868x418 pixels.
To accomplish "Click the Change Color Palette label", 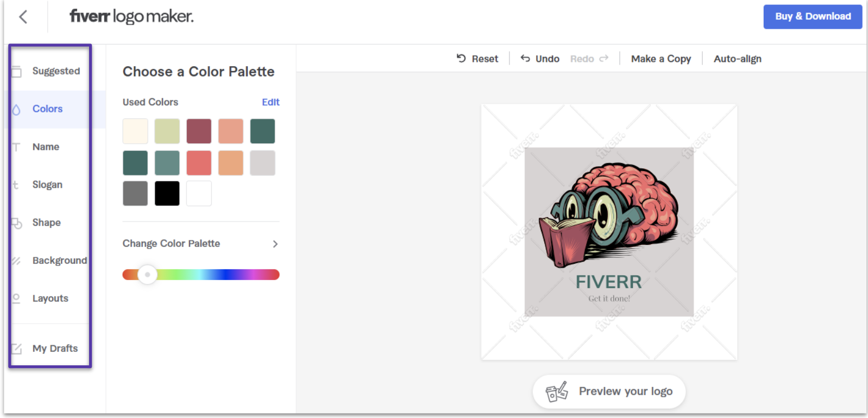I will coord(171,244).
